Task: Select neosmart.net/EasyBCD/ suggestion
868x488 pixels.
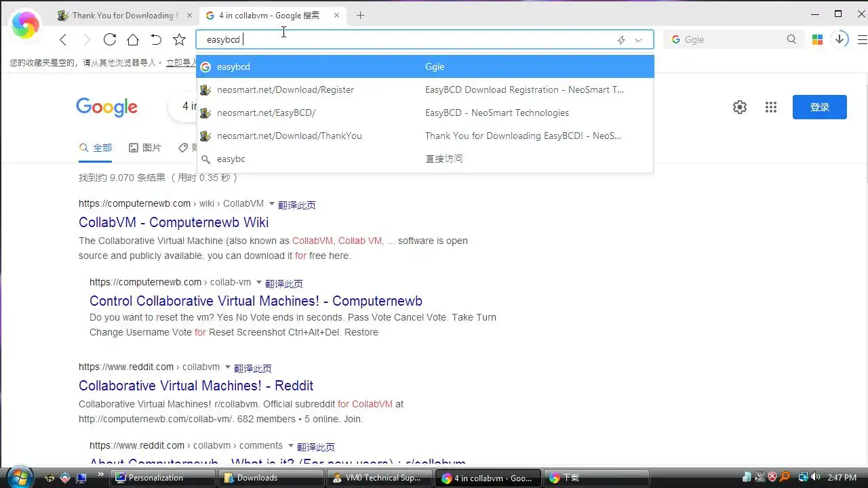Action: (425, 113)
